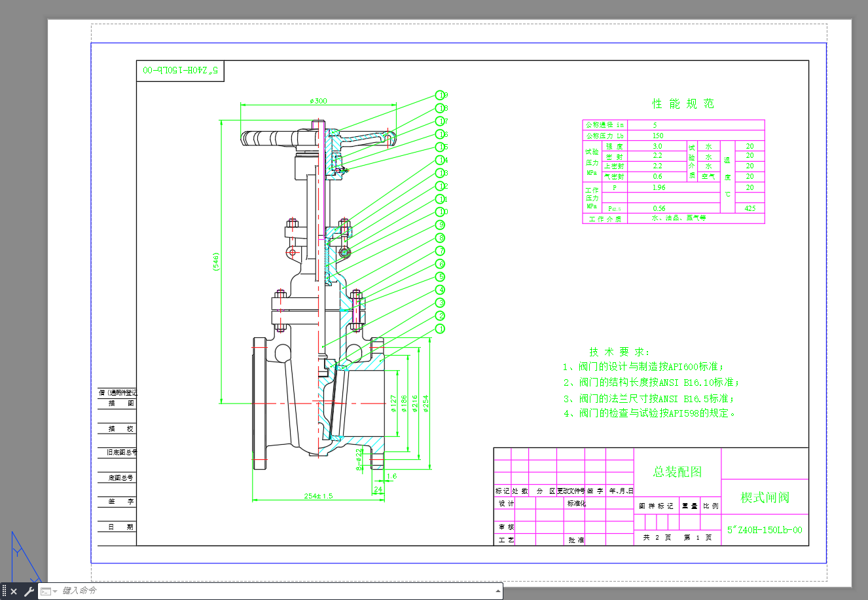Select the 3.0 strength pressure value
Viewport: 868px width, 600px height.
tap(657, 146)
